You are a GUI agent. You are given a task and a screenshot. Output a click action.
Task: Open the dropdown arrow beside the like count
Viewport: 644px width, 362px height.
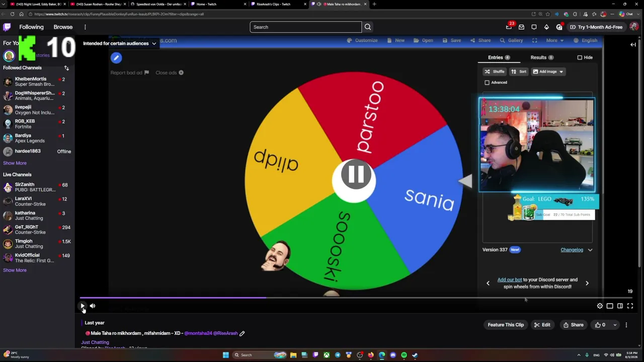615,325
